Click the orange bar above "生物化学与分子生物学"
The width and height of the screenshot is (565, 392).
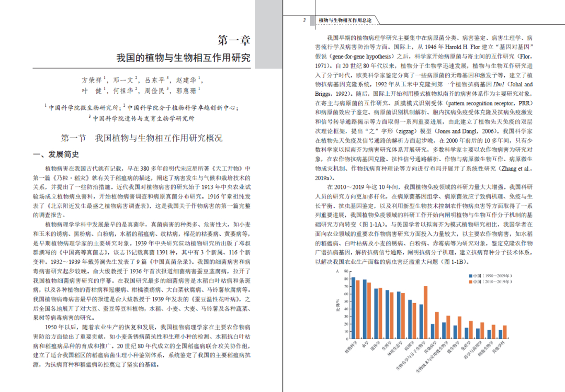[x=425, y=312]
